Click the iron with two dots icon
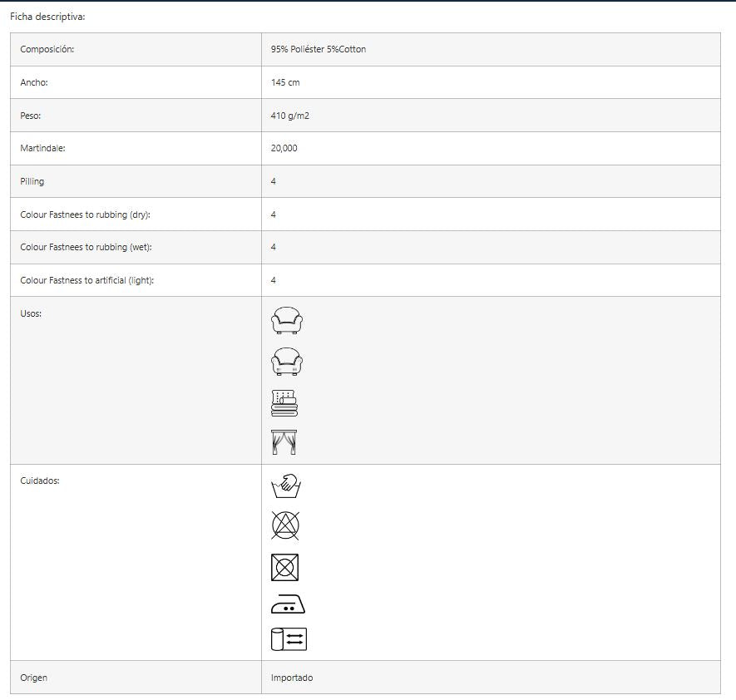The height and width of the screenshot is (700, 736). tap(288, 605)
